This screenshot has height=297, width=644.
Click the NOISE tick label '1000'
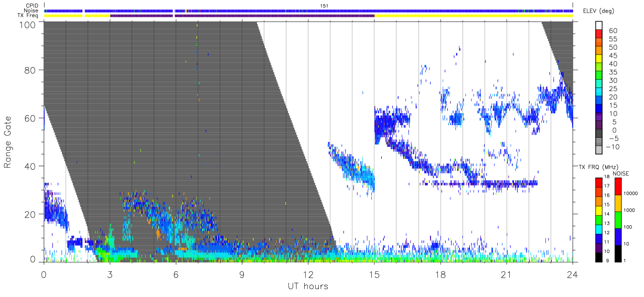630,211
